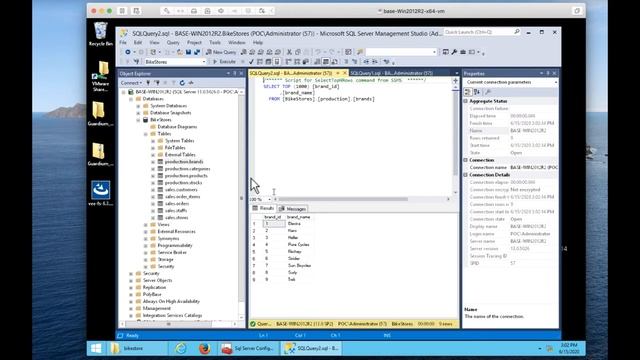The image size is (640, 360).
Task: Click the Quick Launch search field
Action: click(x=478, y=32)
